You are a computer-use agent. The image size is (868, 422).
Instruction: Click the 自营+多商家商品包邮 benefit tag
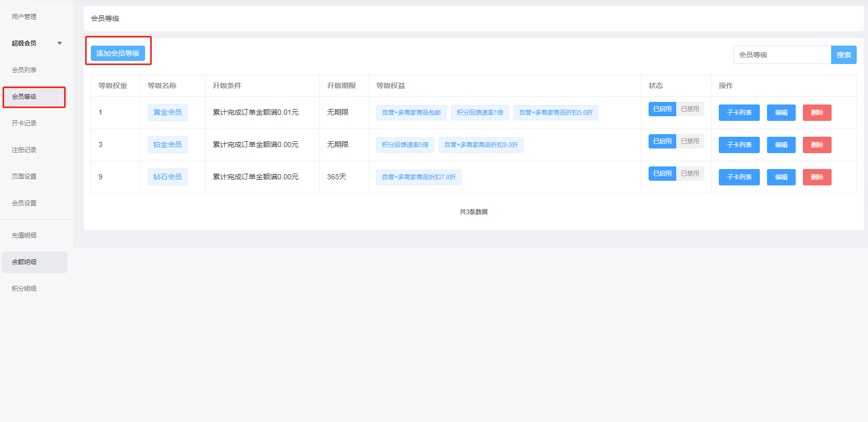coord(411,113)
